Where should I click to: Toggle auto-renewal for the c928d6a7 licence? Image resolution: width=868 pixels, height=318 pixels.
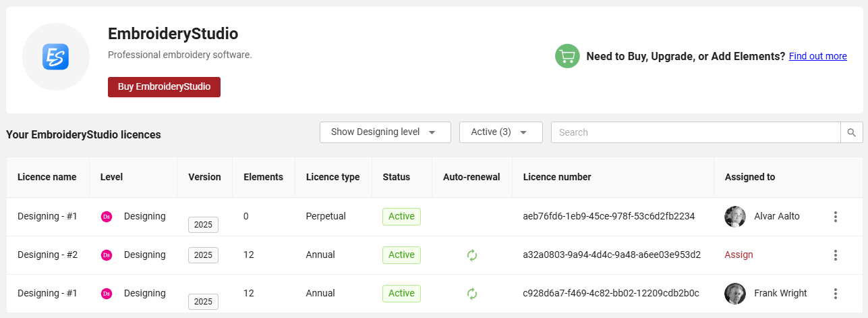coord(472,294)
